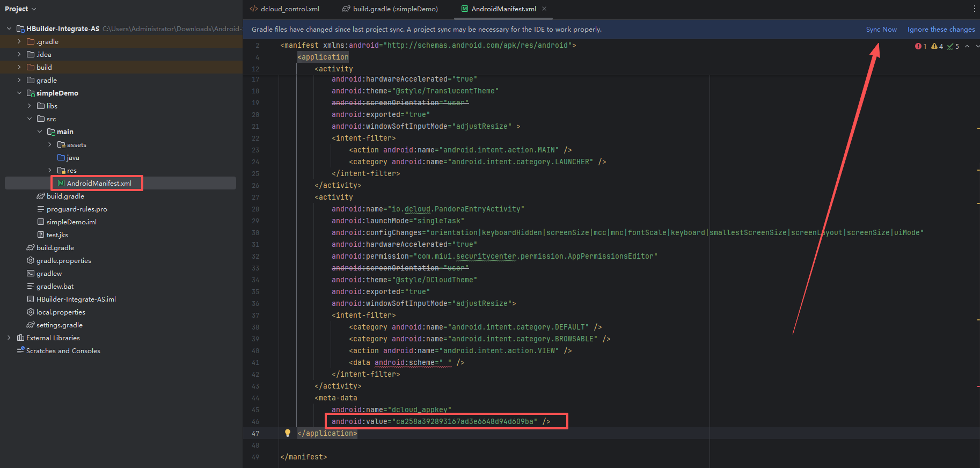The image size is (980, 468).
Task: Click the gradle.properties settings icon
Action: [x=31, y=260]
